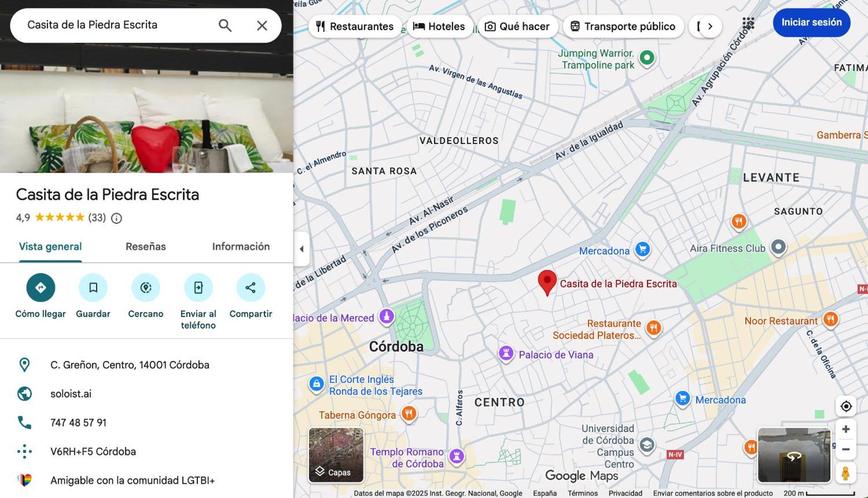Open the Reseñas tab
Screen dimensions: 868x498
[146, 247]
